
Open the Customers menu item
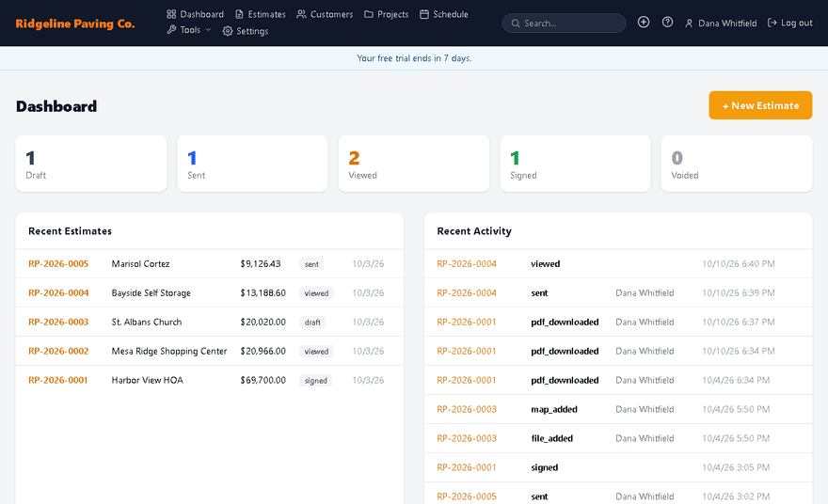click(325, 14)
